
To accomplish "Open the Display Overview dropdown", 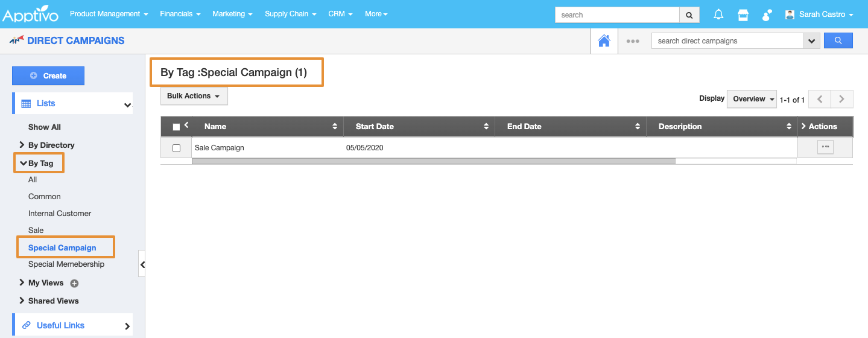I will click(x=752, y=99).
